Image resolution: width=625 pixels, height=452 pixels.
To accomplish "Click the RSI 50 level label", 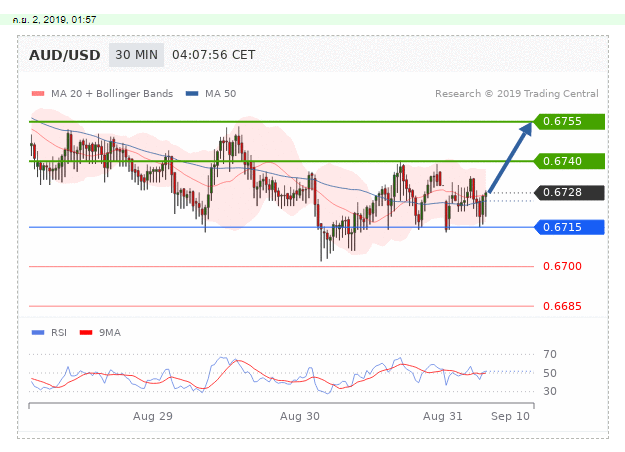I will (x=550, y=373).
